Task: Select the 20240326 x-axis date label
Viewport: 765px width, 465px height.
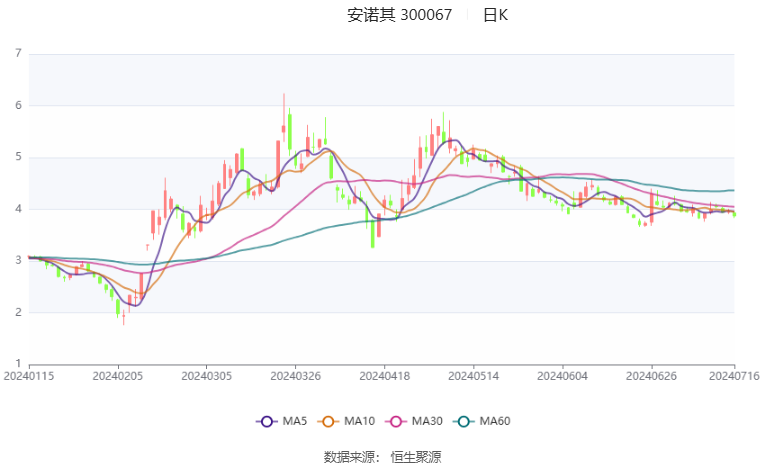Action: click(295, 376)
